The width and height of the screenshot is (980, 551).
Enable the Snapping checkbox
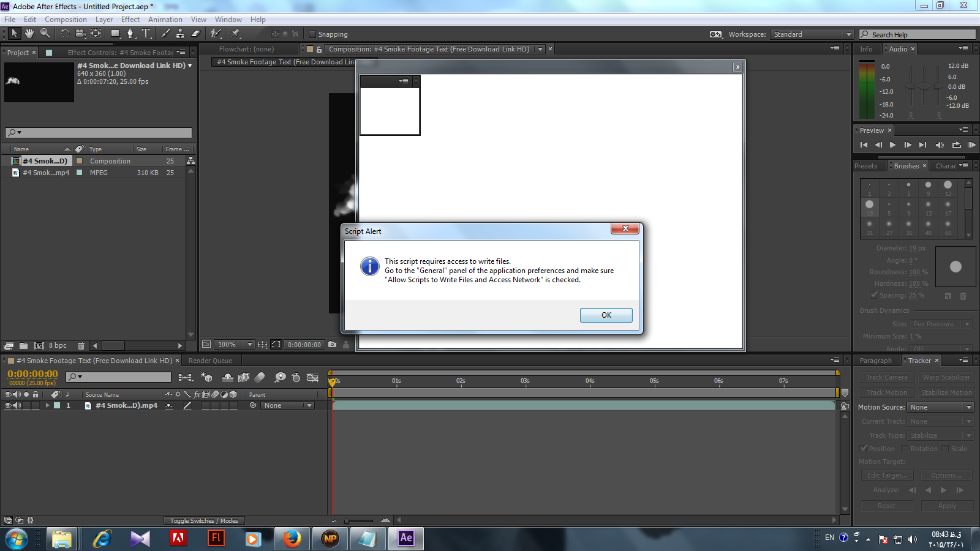312,34
